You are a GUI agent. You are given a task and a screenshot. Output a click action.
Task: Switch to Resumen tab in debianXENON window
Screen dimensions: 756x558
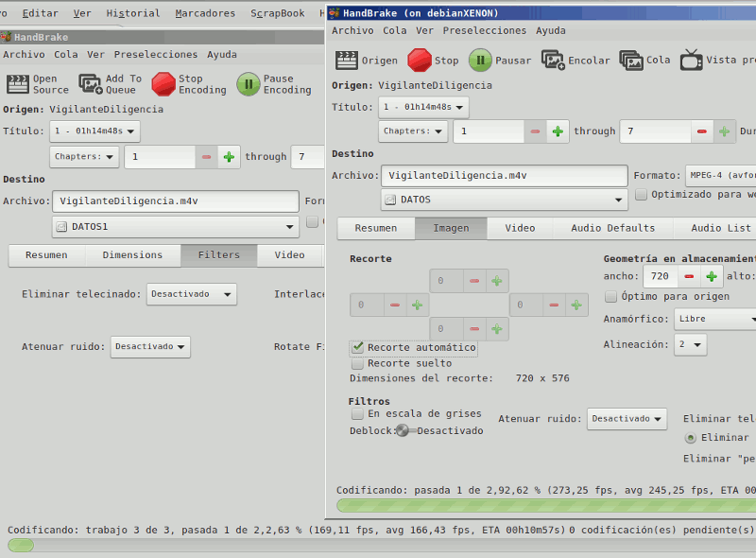point(376,228)
